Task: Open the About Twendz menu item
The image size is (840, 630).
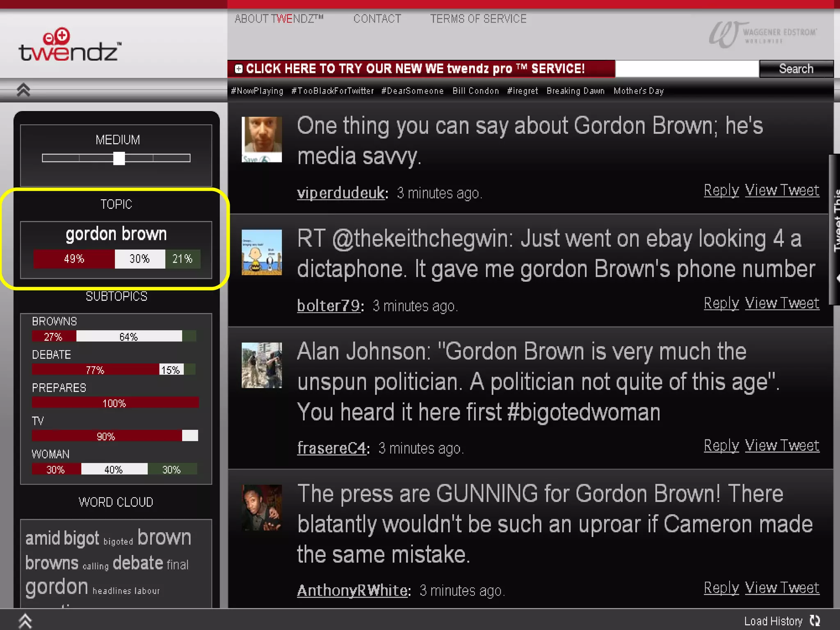Action: (279, 19)
